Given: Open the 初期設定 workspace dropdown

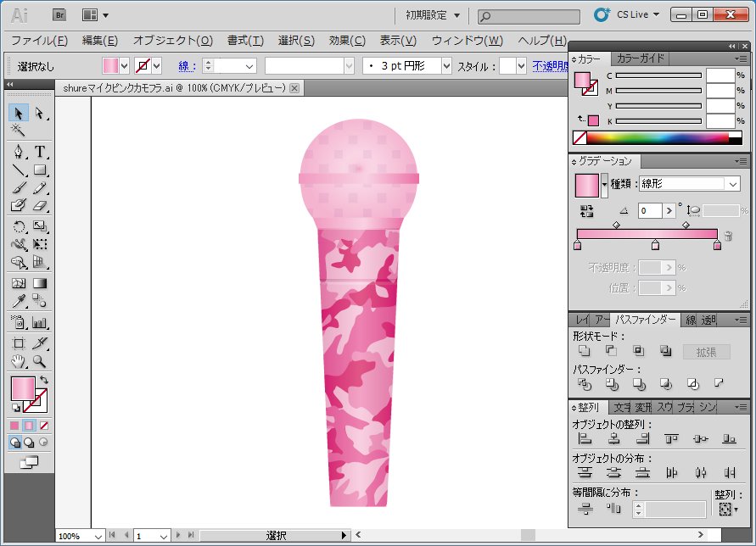Looking at the screenshot, I should 433,15.
